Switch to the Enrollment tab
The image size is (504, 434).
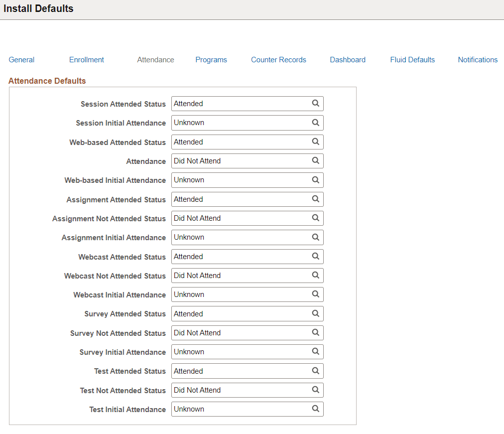(86, 59)
